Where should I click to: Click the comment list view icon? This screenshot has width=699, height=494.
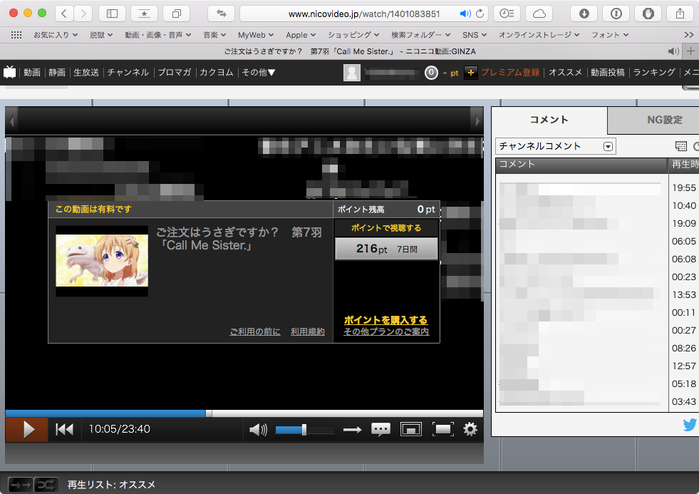click(681, 146)
